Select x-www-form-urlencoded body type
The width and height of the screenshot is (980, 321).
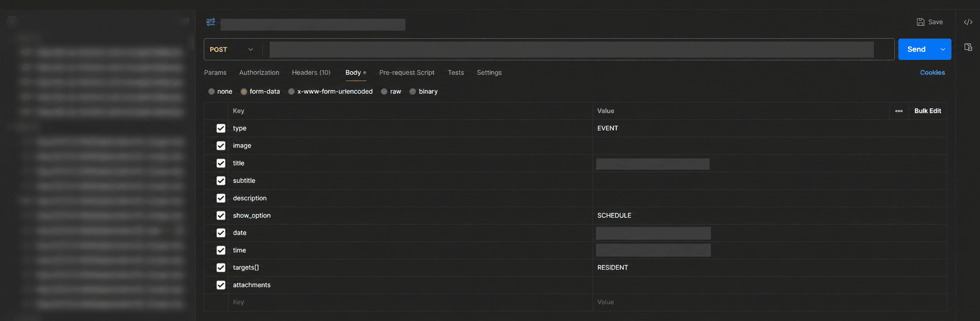(x=292, y=92)
